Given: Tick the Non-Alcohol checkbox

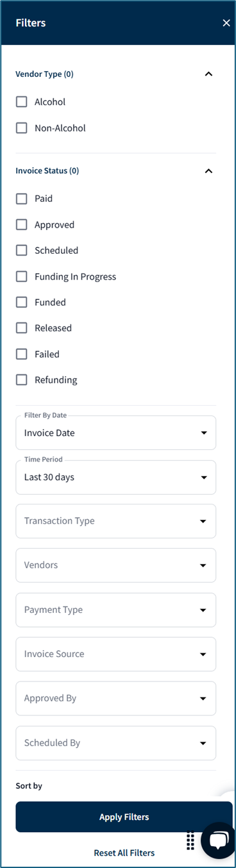Looking at the screenshot, I should click(22, 128).
